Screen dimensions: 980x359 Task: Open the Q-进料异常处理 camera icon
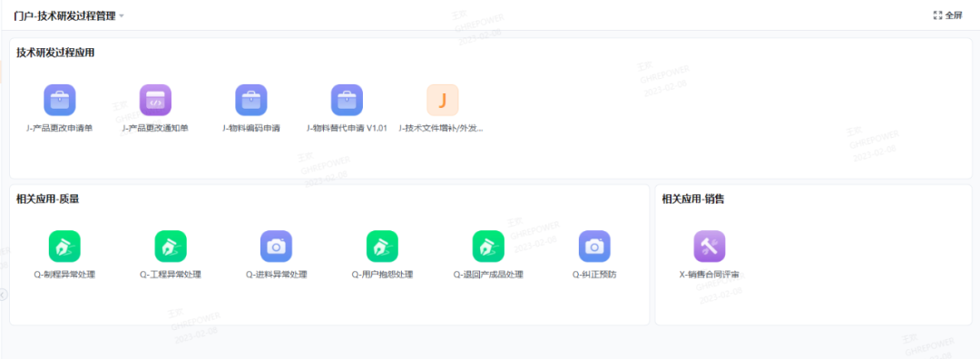276,246
